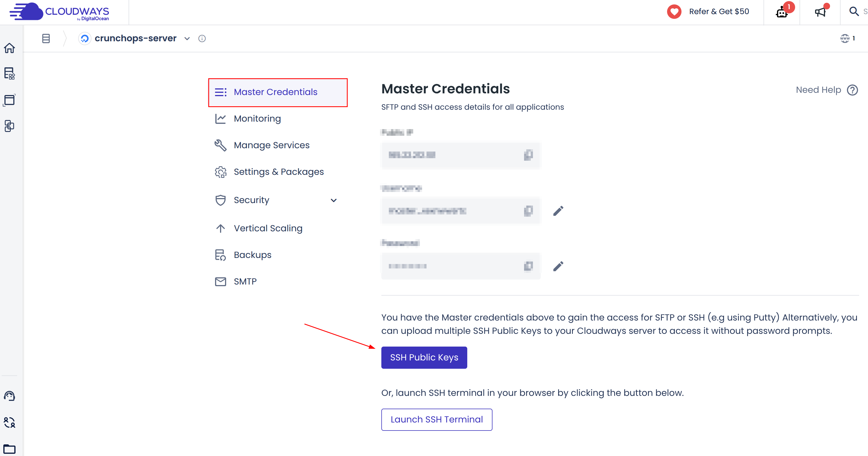Open the Servers icon in the sidebar

[x=10, y=74]
